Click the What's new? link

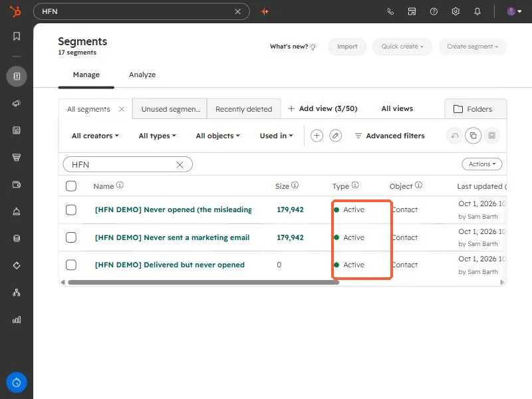point(293,47)
